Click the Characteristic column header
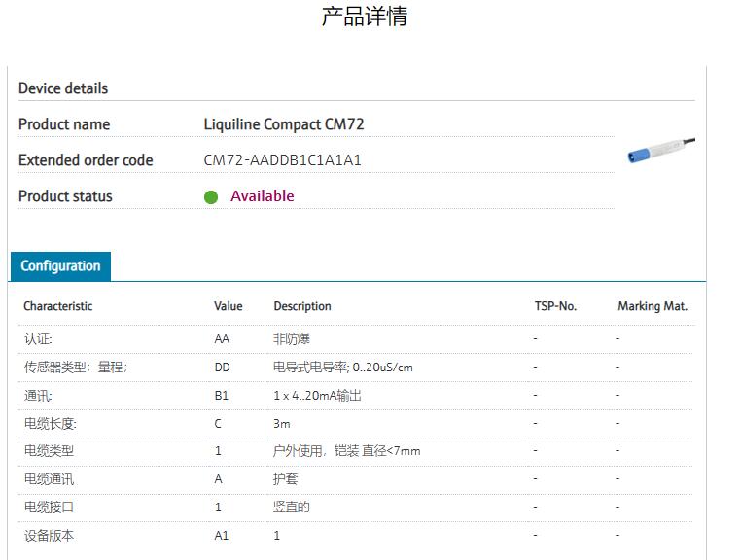Viewport: 741px width, 560px height. tap(58, 306)
